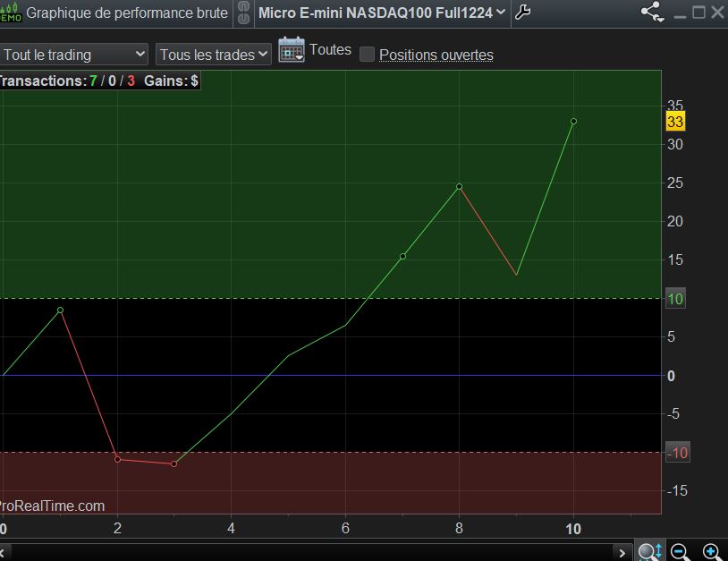
Task: Click the scroll right arrow
Action: pos(622,553)
